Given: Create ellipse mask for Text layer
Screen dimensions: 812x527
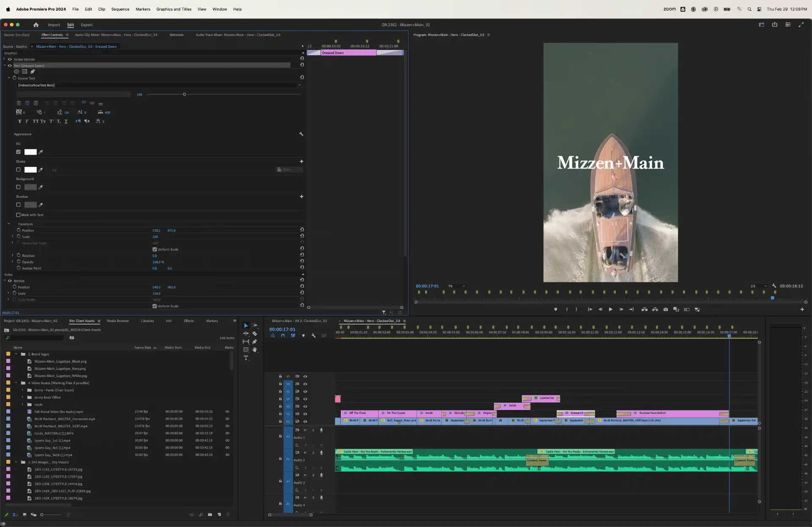Looking at the screenshot, I should (x=16, y=71).
